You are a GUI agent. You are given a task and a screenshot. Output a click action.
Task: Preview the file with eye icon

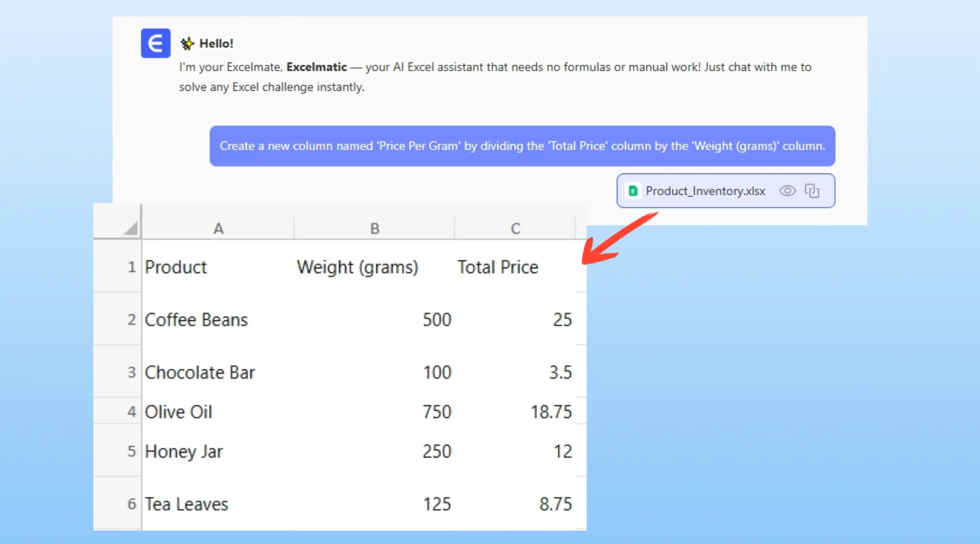(x=787, y=191)
